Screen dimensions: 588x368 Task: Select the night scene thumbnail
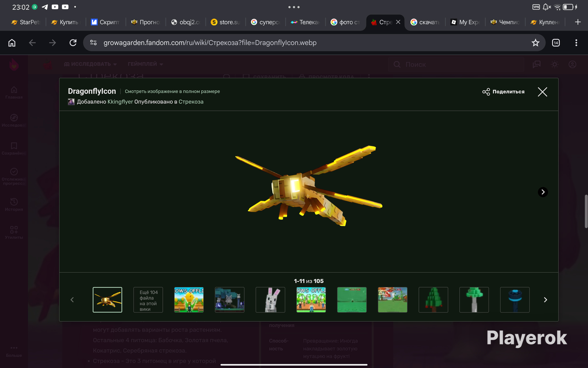pyautogui.click(x=230, y=300)
